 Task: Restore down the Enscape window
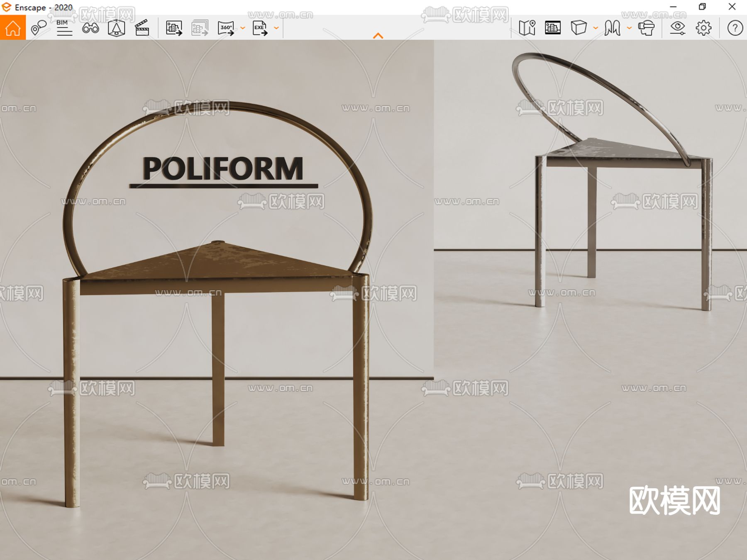702,7
